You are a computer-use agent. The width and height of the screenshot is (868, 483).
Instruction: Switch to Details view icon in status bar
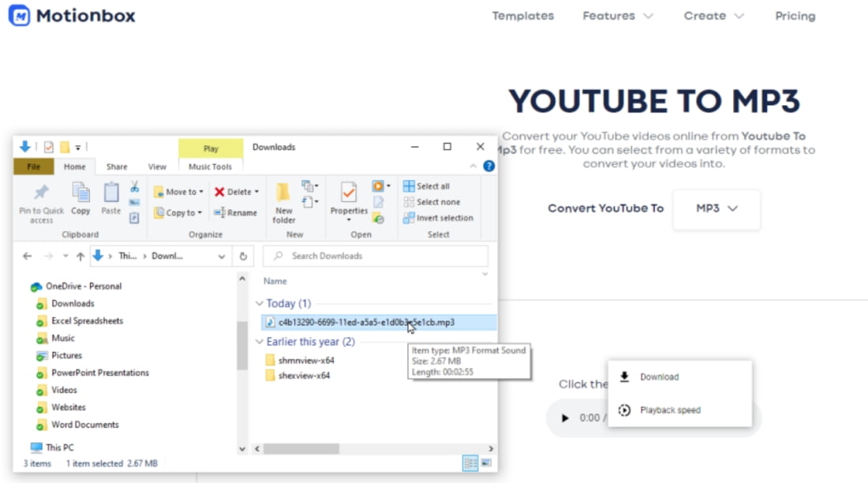pyautogui.click(x=470, y=463)
